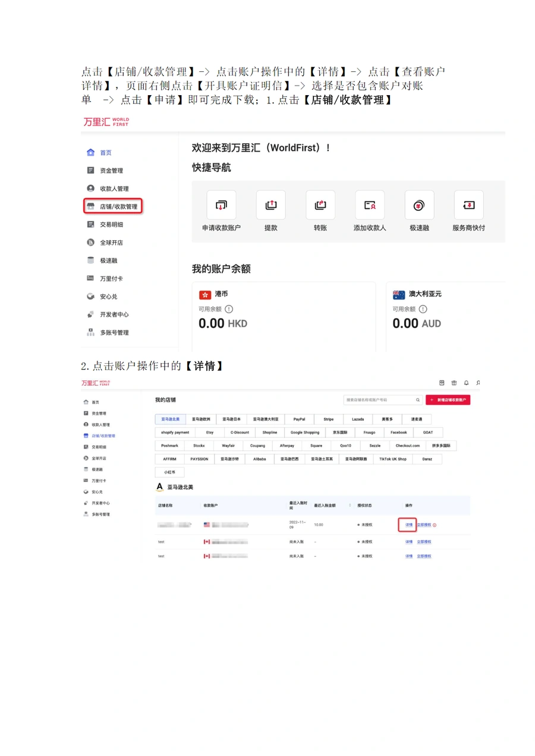
Task: Click the 0.00 AUD balance amount
Action: tap(417, 323)
